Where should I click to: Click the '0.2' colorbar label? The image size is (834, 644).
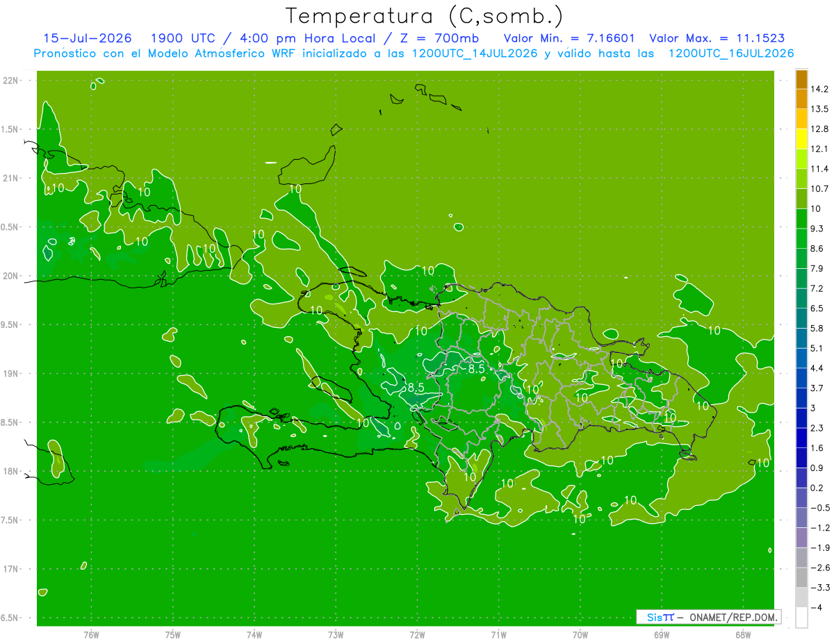pyautogui.click(x=817, y=488)
